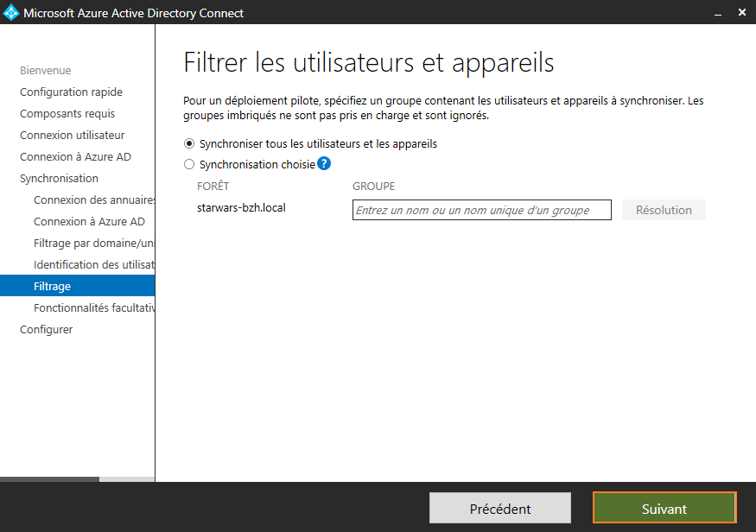The image size is (756, 532).
Task: Select Connexion à Azure AD under Synchronisation
Action: 89,222
